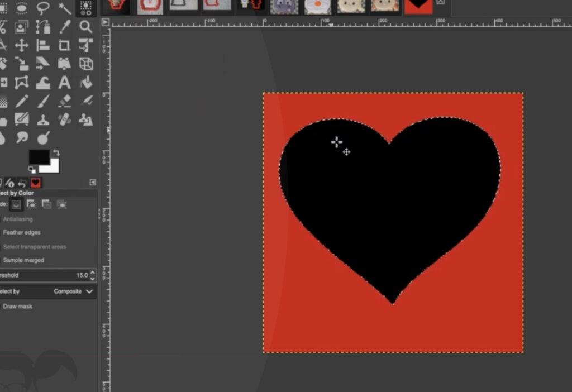The width and height of the screenshot is (572, 392).
Task: Select the Cage Transform tool
Action: [22, 83]
